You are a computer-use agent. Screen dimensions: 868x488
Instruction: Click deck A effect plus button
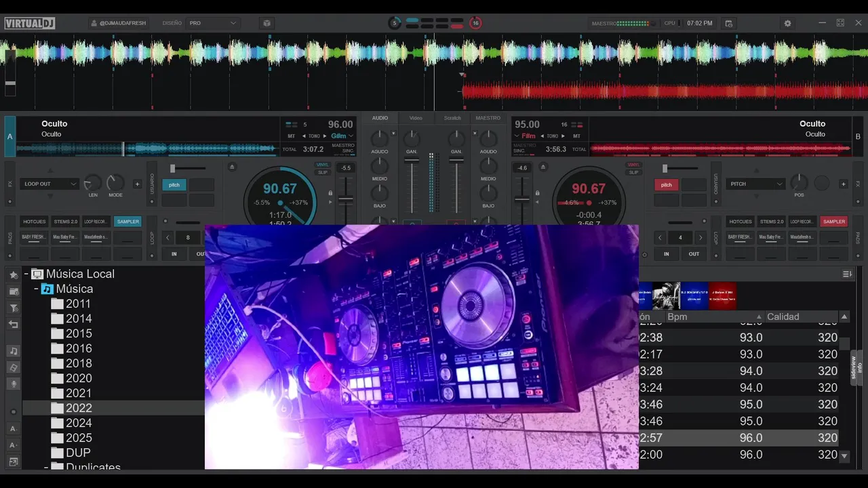pyautogui.click(x=137, y=184)
